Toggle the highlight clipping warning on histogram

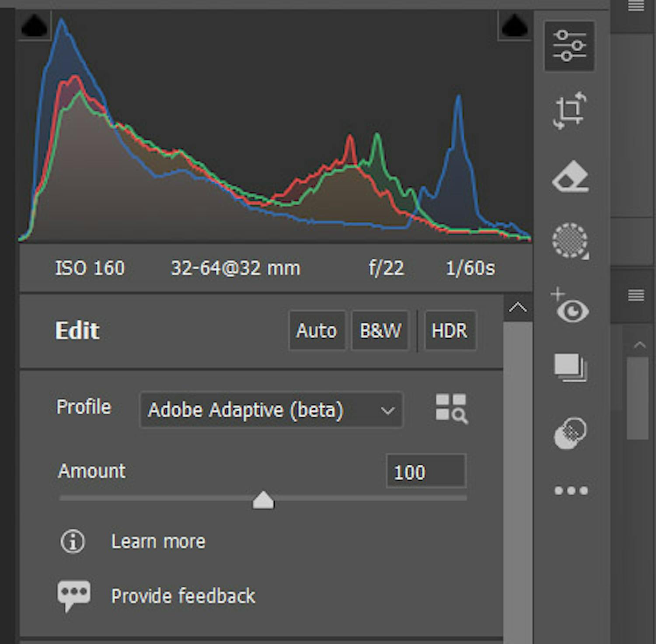(514, 25)
